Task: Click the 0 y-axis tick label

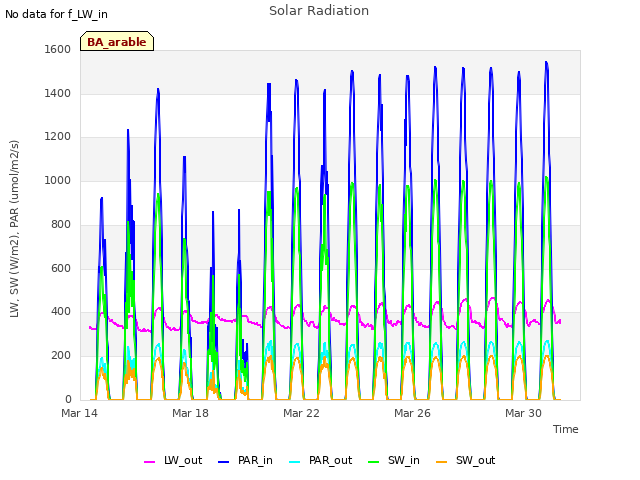Action: (x=68, y=399)
